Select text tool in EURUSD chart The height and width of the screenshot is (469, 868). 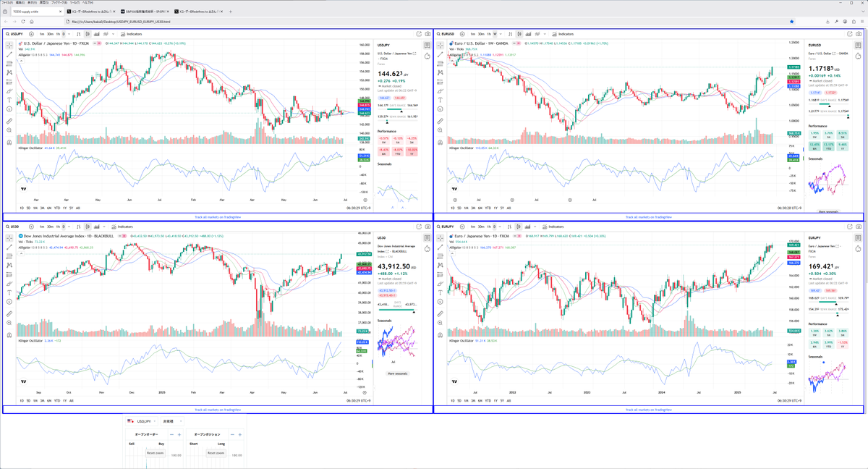coord(440,100)
